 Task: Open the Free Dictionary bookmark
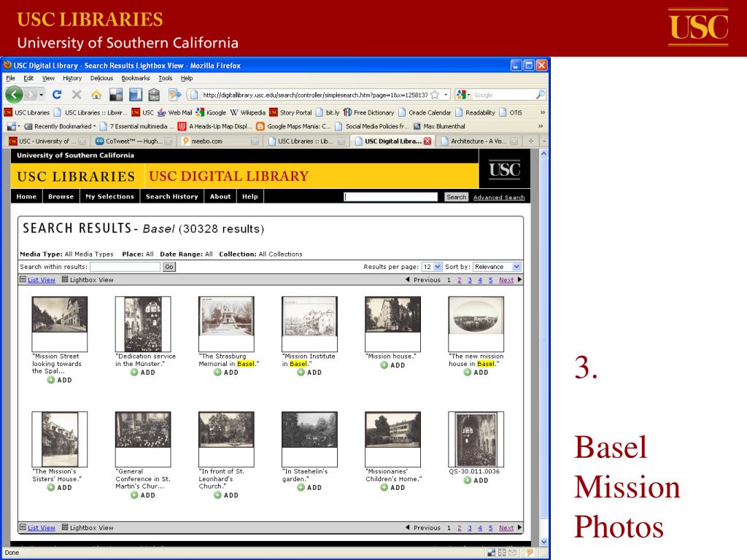pyautogui.click(x=368, y=112)
